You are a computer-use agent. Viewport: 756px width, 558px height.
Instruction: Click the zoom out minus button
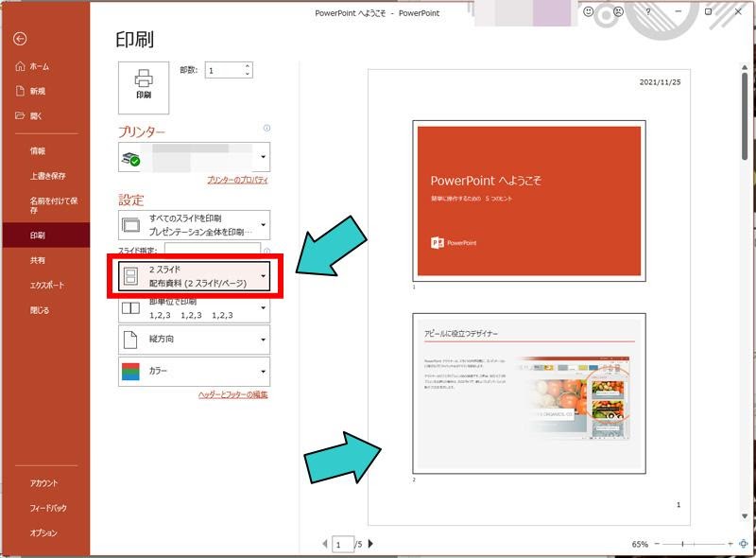coord(657,544)
